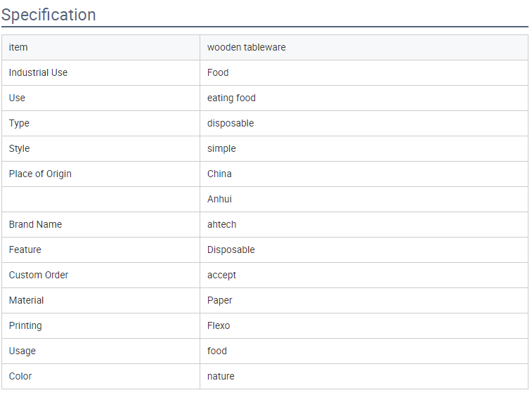Click the 'China' origin value

click(x=219, y=174)
